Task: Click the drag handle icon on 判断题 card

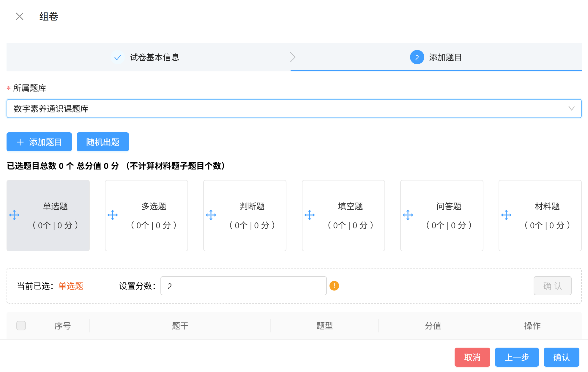Action: [211, 215]
